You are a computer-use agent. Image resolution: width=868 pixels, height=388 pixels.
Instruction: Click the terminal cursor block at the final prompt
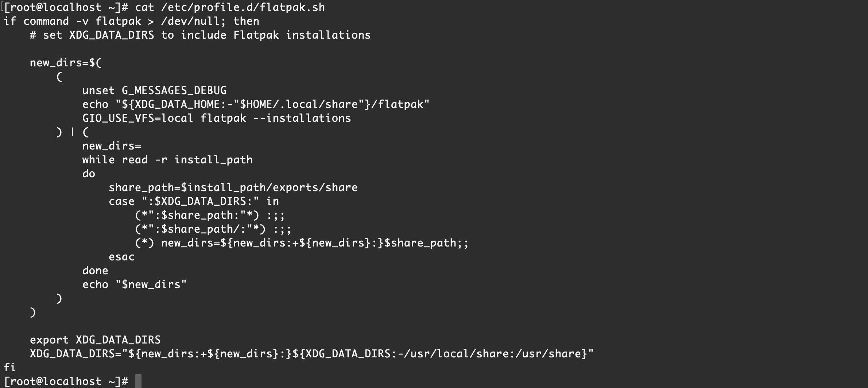[138, 381]
